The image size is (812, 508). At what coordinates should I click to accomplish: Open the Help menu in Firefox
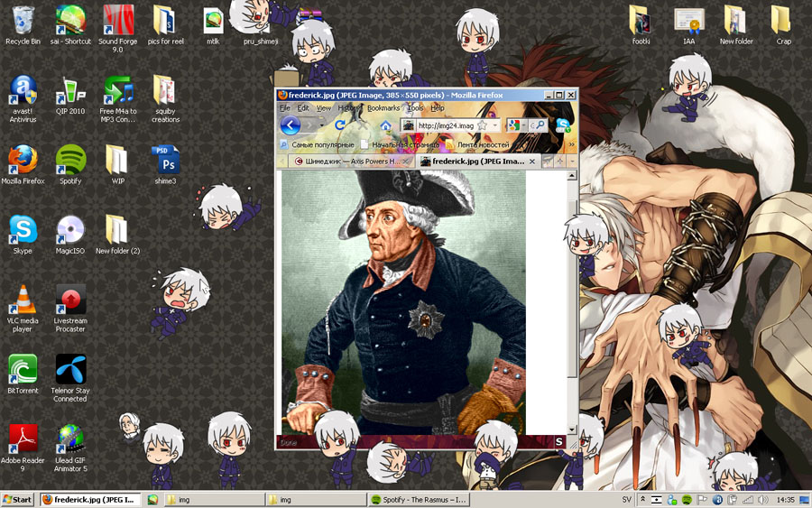point(438,107)
